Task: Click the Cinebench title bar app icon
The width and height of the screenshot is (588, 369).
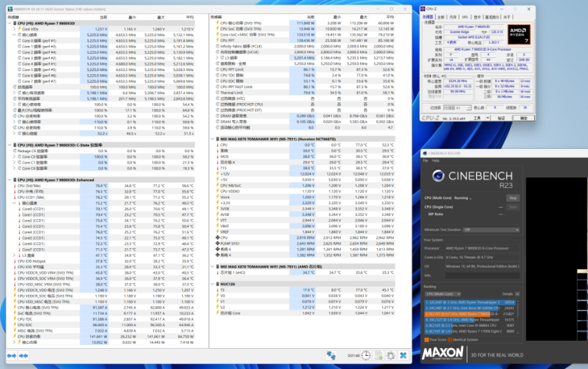Action: click(425, 153)
